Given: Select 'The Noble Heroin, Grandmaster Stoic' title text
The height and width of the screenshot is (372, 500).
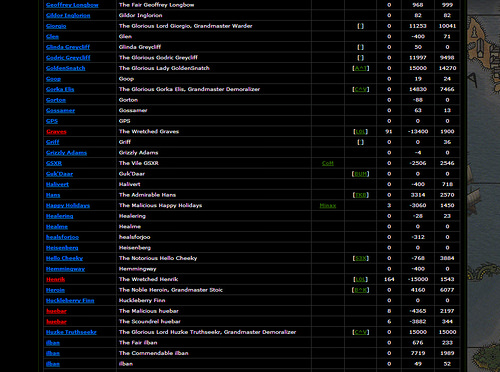Looking at the screenshot, I should 171,290.
